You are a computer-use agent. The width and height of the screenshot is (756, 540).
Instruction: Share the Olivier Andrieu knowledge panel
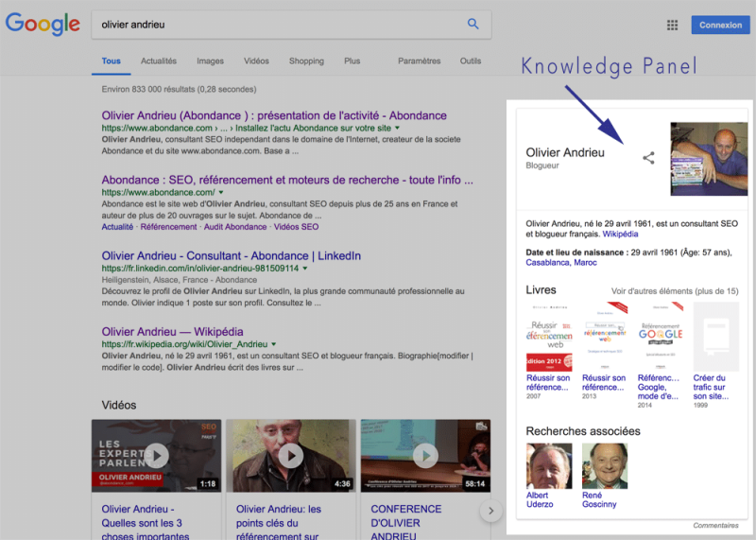[x=648, y=158]
